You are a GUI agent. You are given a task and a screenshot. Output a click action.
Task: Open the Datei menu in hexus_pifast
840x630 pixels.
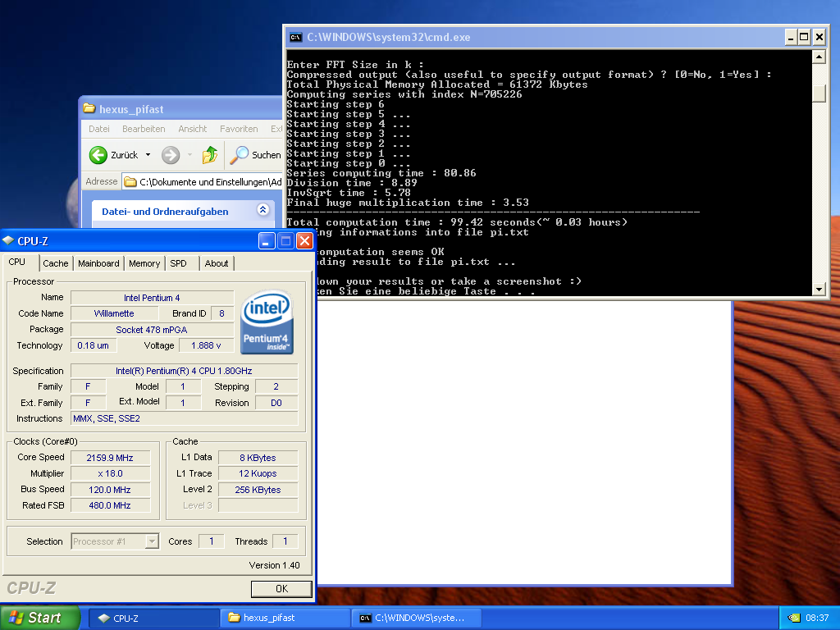point(99,129)
